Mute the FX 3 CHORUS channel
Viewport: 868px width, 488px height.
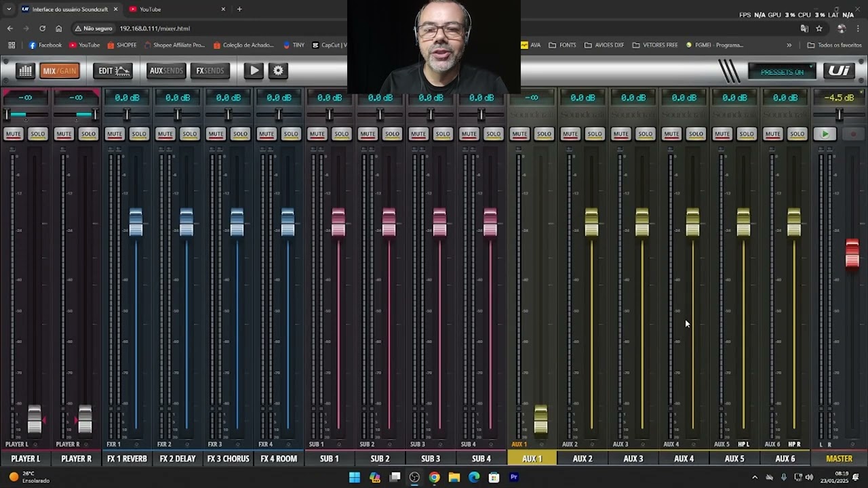216,134
